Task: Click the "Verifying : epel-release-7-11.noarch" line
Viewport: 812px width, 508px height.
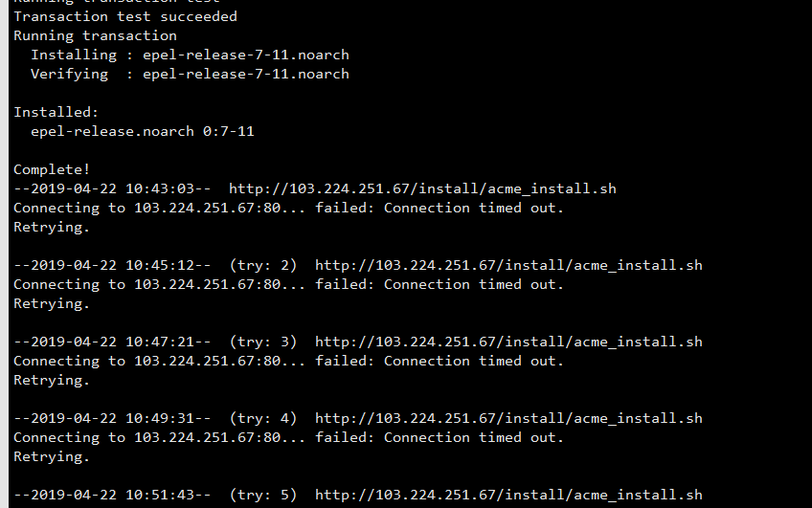Action: (190, 74)
